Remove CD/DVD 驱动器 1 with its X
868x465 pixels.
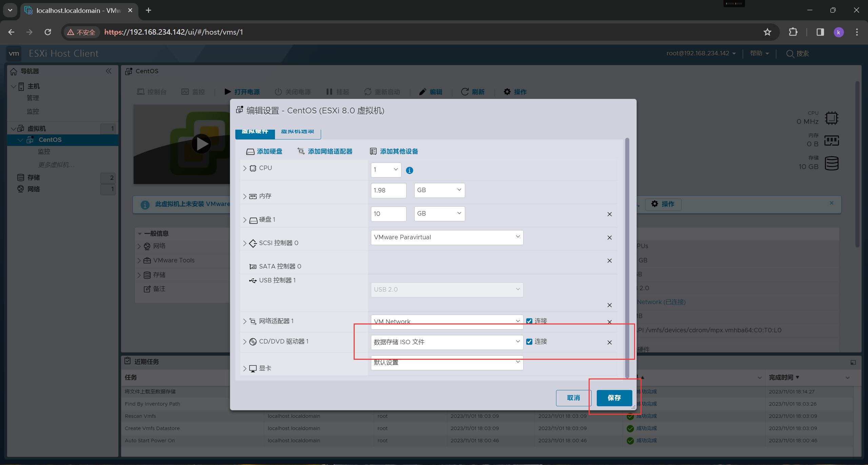click(610, 342)
